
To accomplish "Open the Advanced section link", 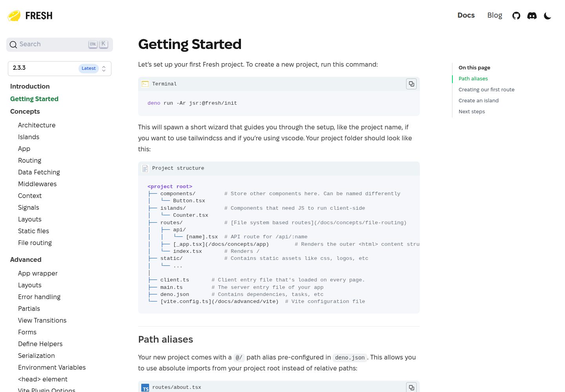I will 26,260.
